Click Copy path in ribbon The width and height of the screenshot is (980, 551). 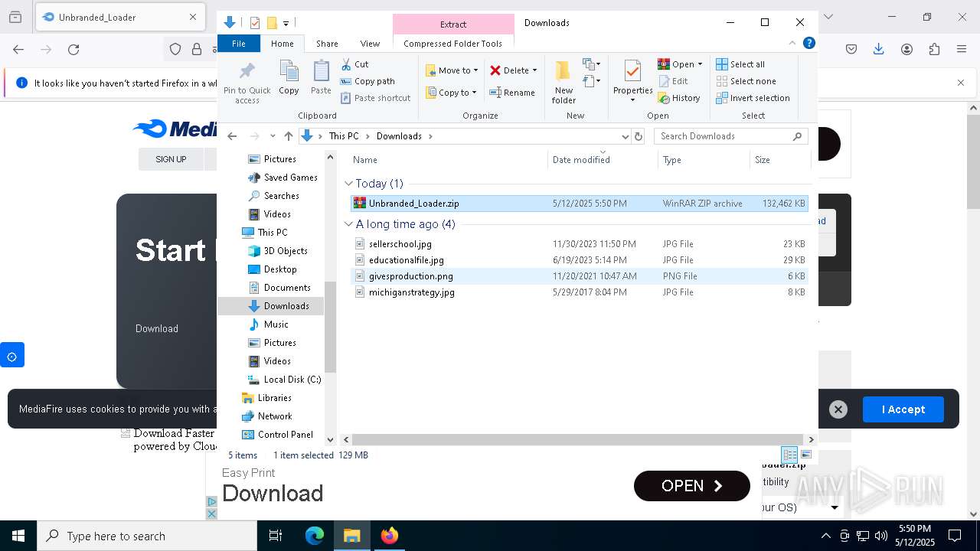tap(368, 81)
